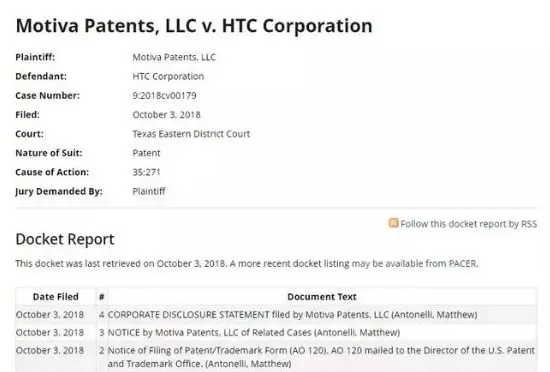Open Motiva Patents, LLC plaintiff entry
550x372 pixels.
pyautogui.click(x=174, y=57)
